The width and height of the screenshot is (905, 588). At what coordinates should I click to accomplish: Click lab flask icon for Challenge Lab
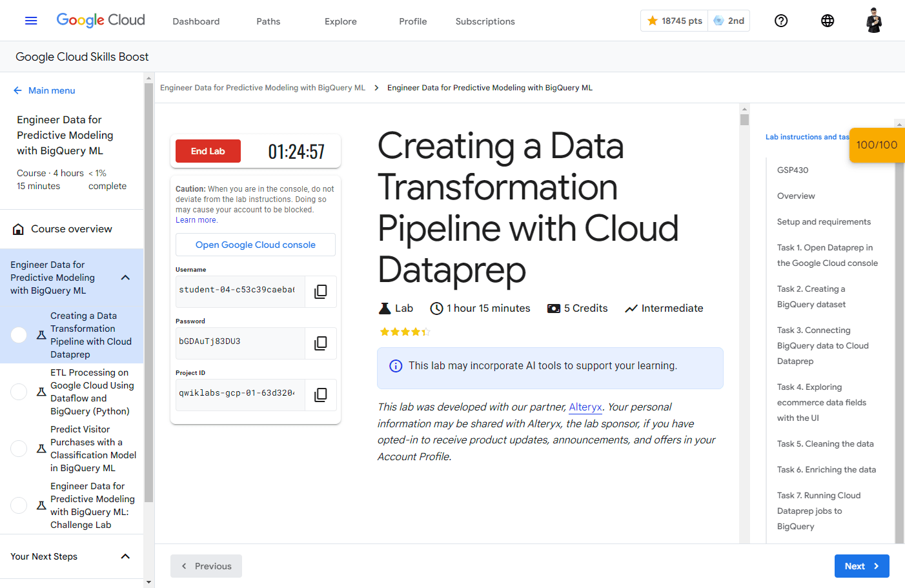click(x=41, y=505)
